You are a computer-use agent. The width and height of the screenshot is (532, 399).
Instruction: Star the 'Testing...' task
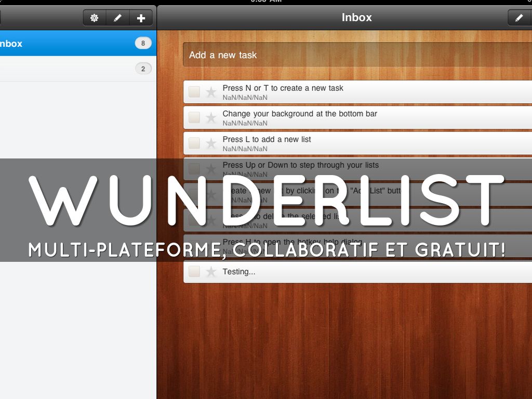(x=211, y=272)
